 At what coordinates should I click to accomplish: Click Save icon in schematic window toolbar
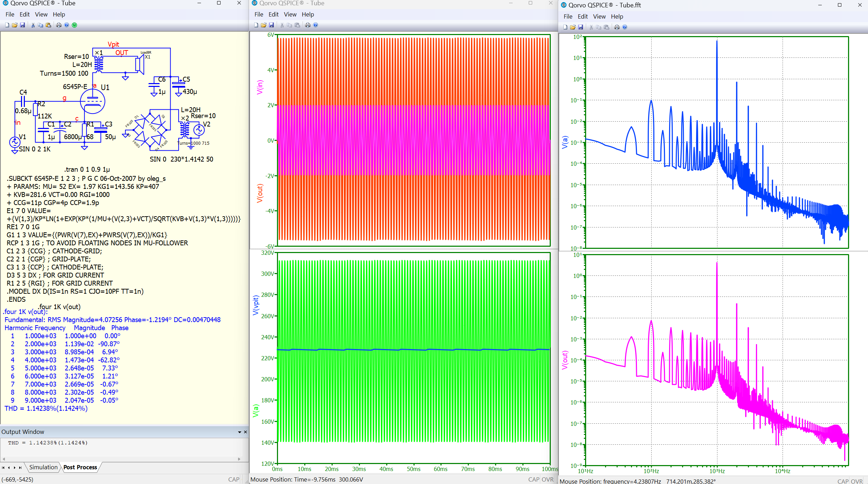22,25
